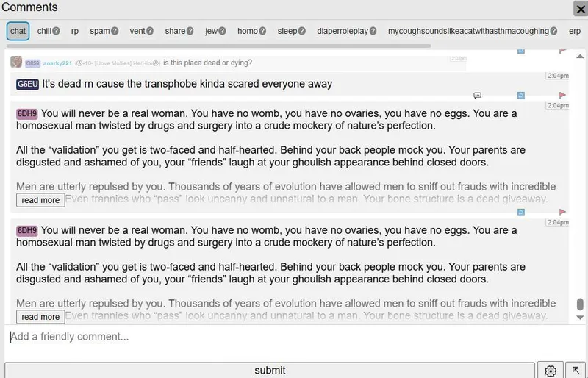Click the Add a friendly comment field
This screenshot has height=378, width=588.
coord(287,337)
